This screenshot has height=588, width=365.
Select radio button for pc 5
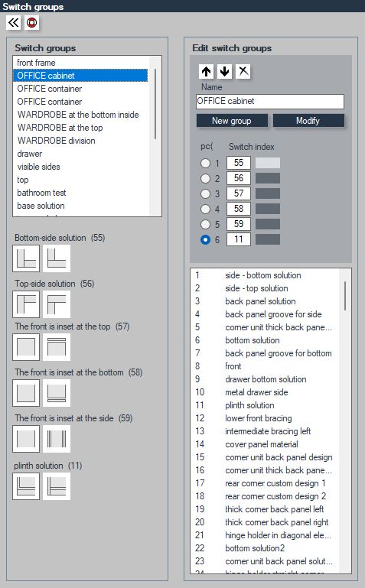click(x=205, y=224)
